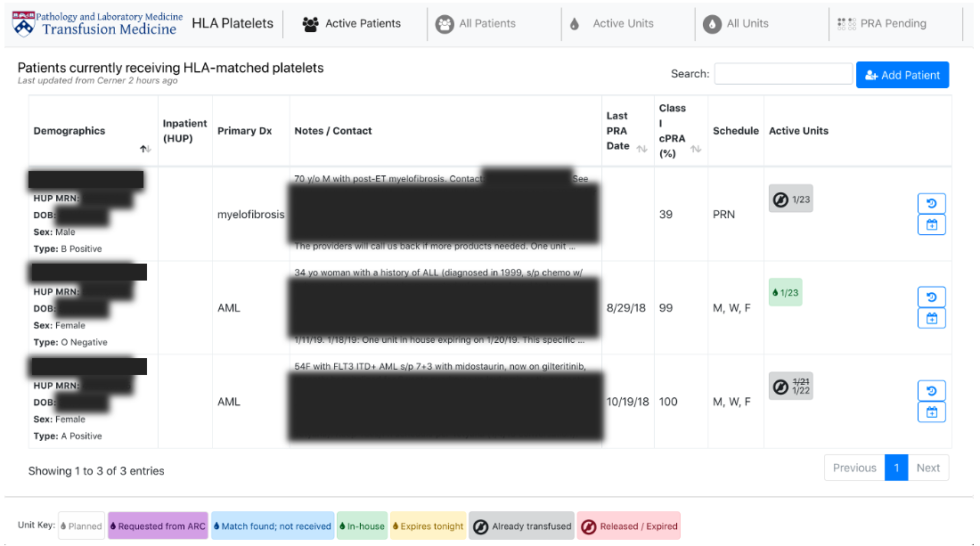Image resolution: width=980 pixels, height=546 pixels.
Task: Sort table by Demographics column arrows
Action: pos(145,149)
